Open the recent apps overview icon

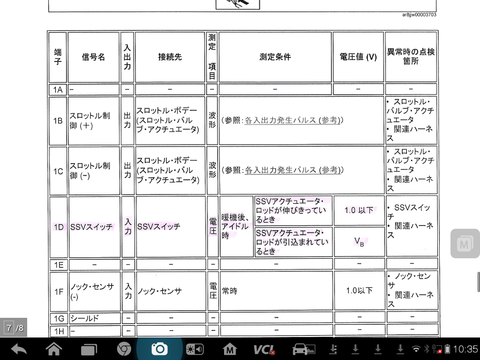click(89, 349)
